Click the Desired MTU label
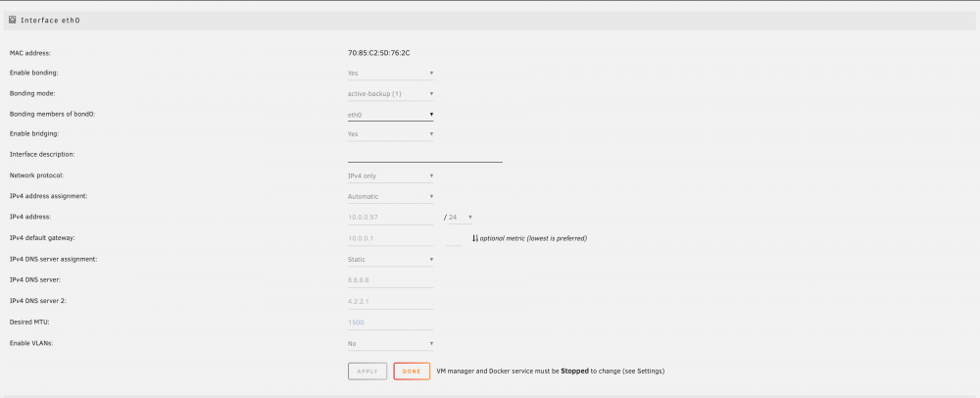Viewport: 980px width, 398px height. click(29, 323)
